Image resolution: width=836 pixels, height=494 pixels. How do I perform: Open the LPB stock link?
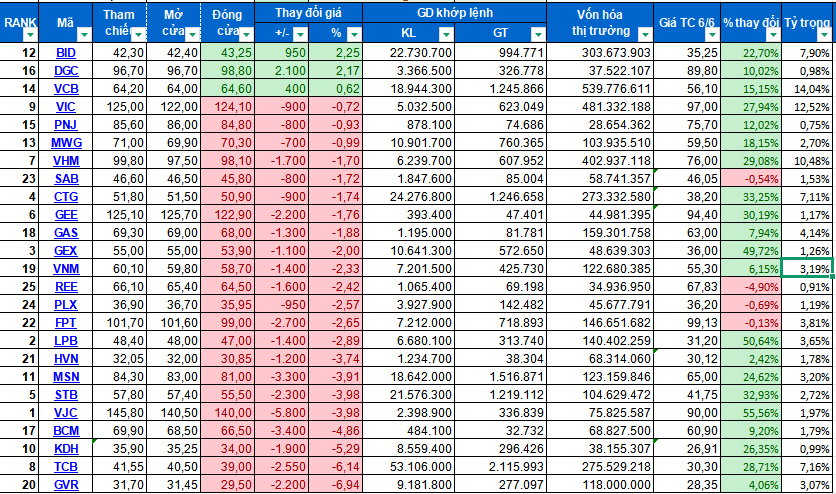click(x=66, y=341)
